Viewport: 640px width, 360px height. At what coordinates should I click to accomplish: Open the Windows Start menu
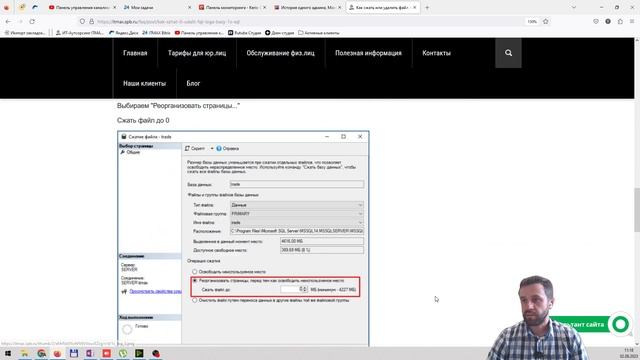click(8, 353)
